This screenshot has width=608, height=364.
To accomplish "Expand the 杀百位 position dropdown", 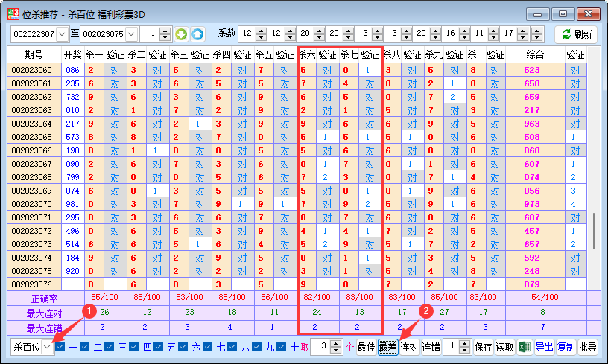I will [x=47, y=347].
